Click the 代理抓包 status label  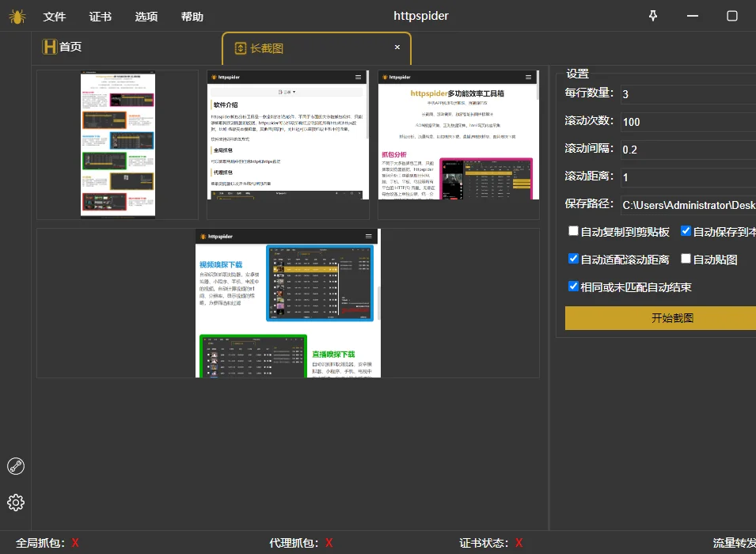[x=294, y=543]
